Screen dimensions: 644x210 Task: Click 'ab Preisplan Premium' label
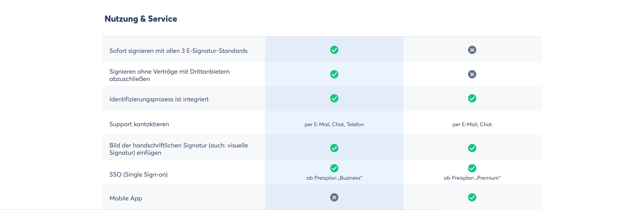tap(472, 178)
